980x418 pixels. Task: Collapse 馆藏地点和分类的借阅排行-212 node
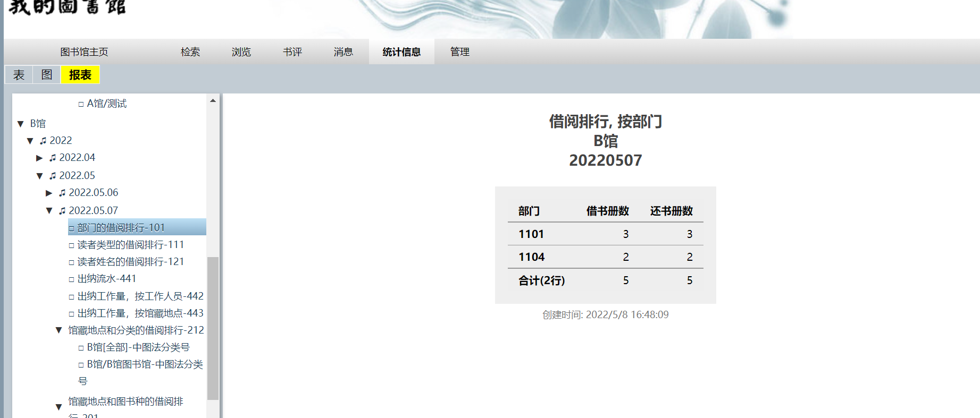(58, 330)
